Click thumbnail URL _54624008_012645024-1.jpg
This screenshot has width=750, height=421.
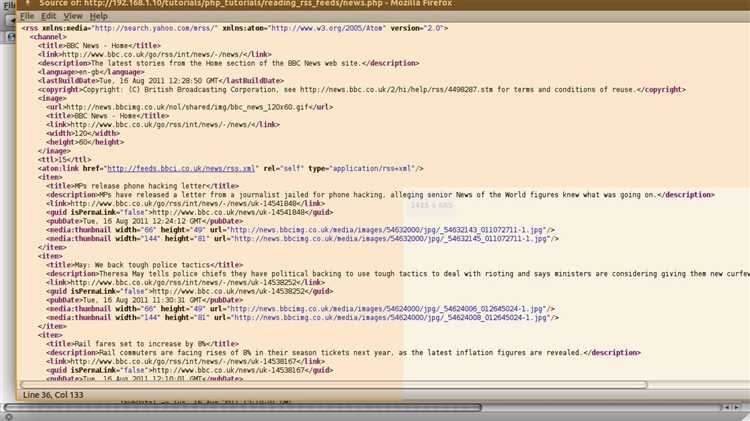(x=391, y=318)
